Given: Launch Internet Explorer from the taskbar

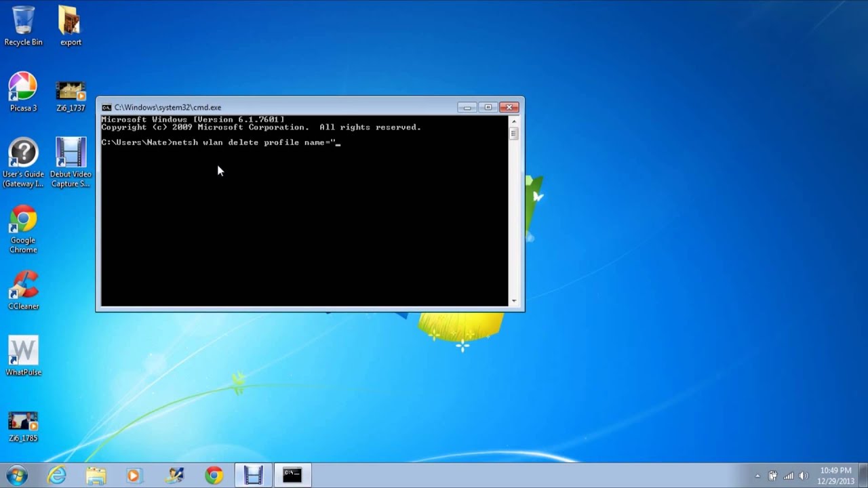Looking at the screenshot, I should pyautogui.click(x=57, y=476).
